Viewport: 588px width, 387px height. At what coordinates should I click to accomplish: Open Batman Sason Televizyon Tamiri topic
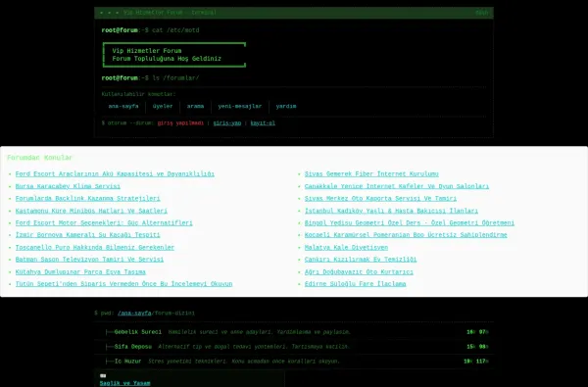[89, 259]
